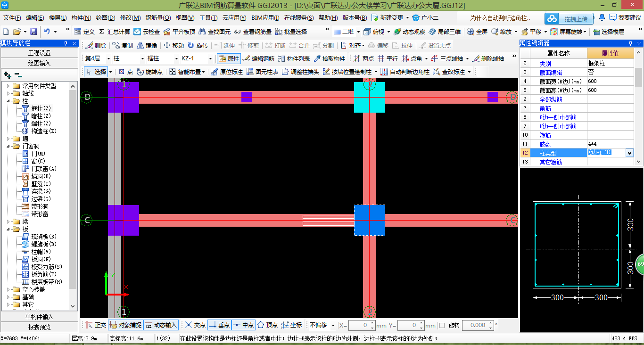Open the 云应用(Y) menu
This screenshot has height=345, width=644.
pyautogui.click(x=234, y=18)
